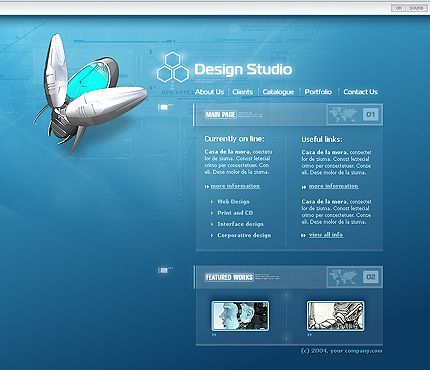Viewport: 430px width, 370px height.
Task: Open the Contact Us page
Action: tap(360, 92)
